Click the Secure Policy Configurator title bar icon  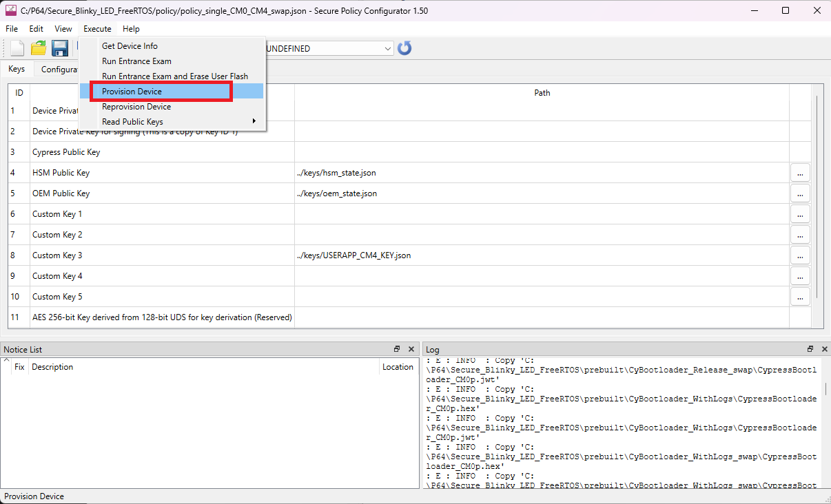click(x=10, y=10)
